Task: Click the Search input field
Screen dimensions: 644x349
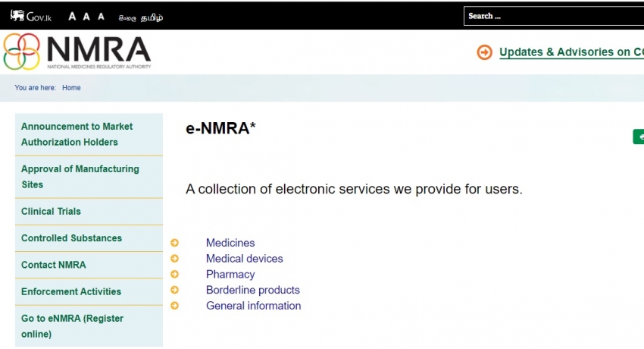Action: click(x=554, y=16)
